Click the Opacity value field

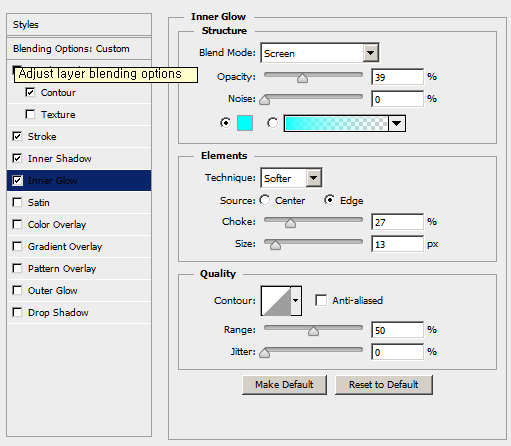point(397,77)
